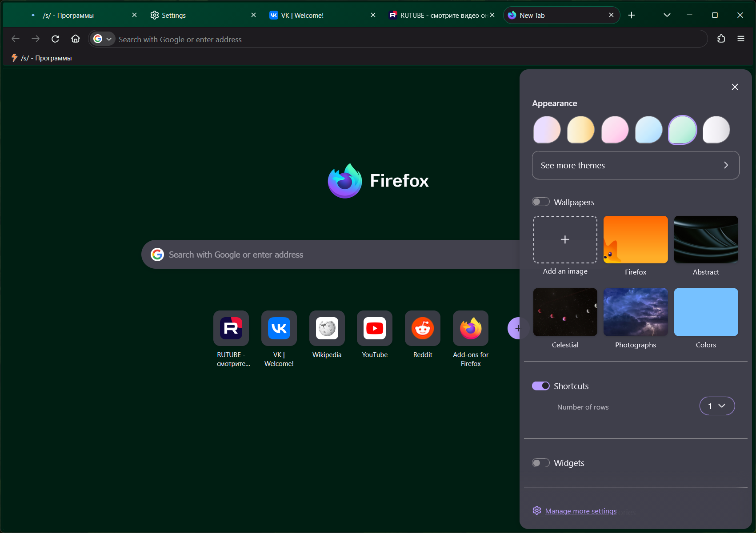
Task: Switch to the /s/ - Программы tab
Action: 83,15
